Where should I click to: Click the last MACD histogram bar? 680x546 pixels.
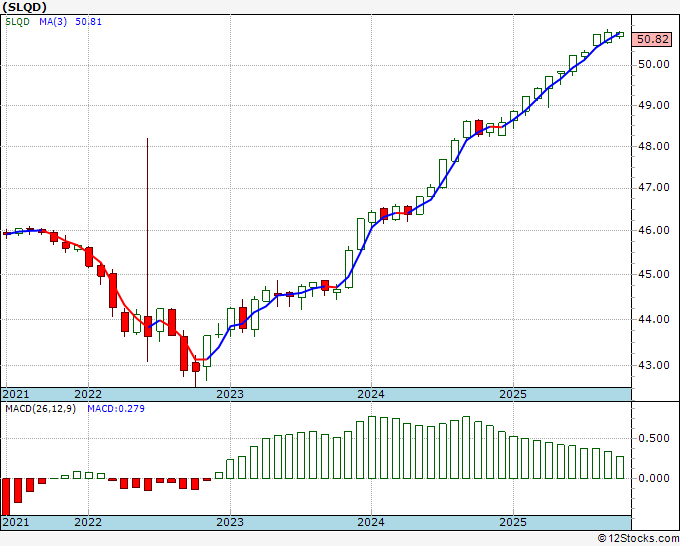pos(620,468)
